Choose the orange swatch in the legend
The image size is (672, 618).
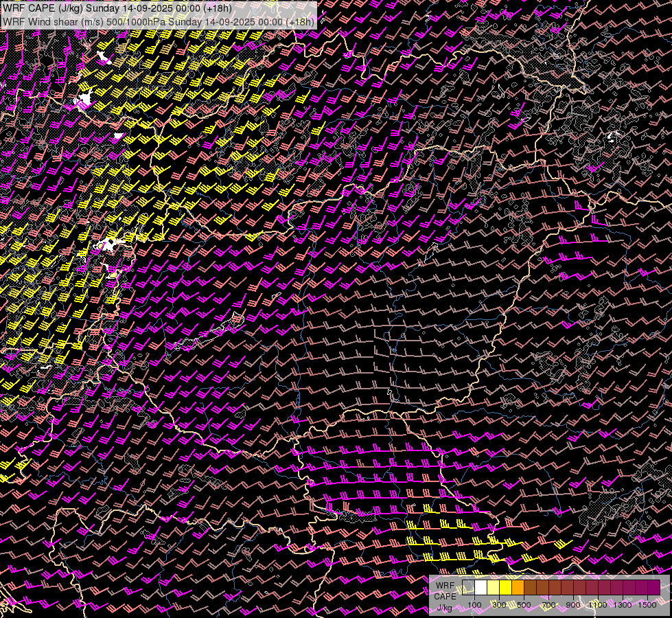pos(518,588)
